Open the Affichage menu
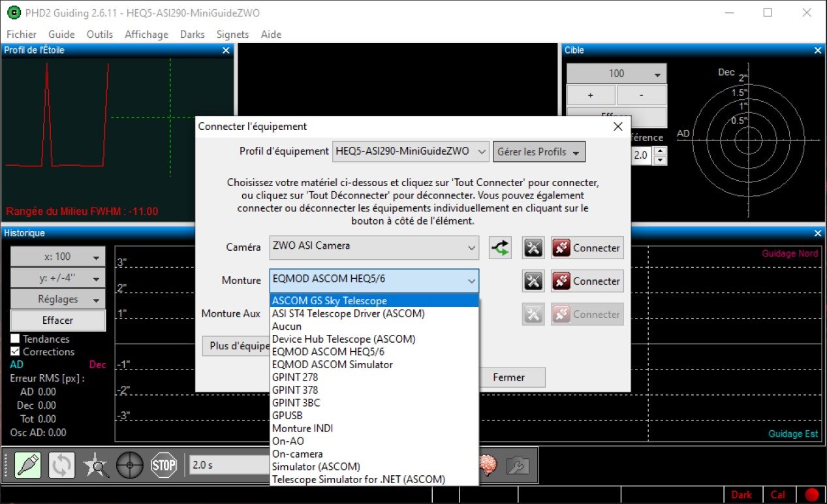Viewport: 827px width, 504px height. point(146,35)
